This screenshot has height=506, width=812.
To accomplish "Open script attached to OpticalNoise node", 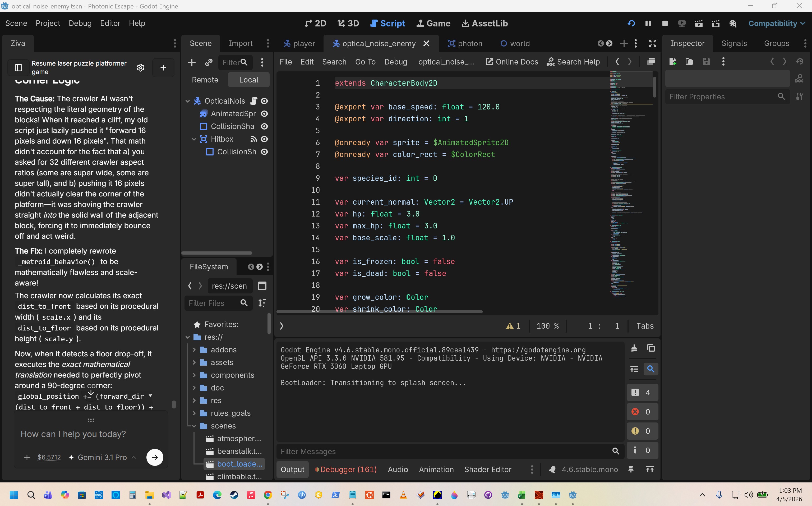I will [253, 101].
